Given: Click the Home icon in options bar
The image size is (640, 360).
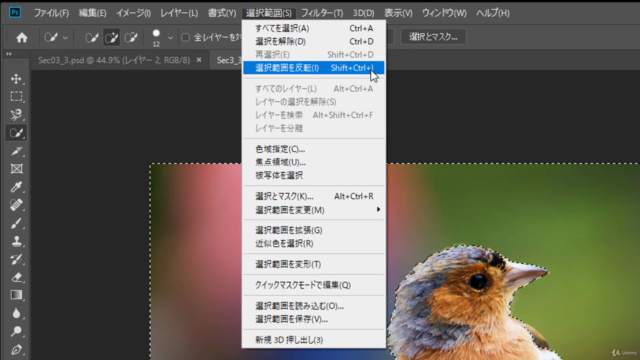Looking at the screenshot, I should pyautogui.click(x=22, y=38).
